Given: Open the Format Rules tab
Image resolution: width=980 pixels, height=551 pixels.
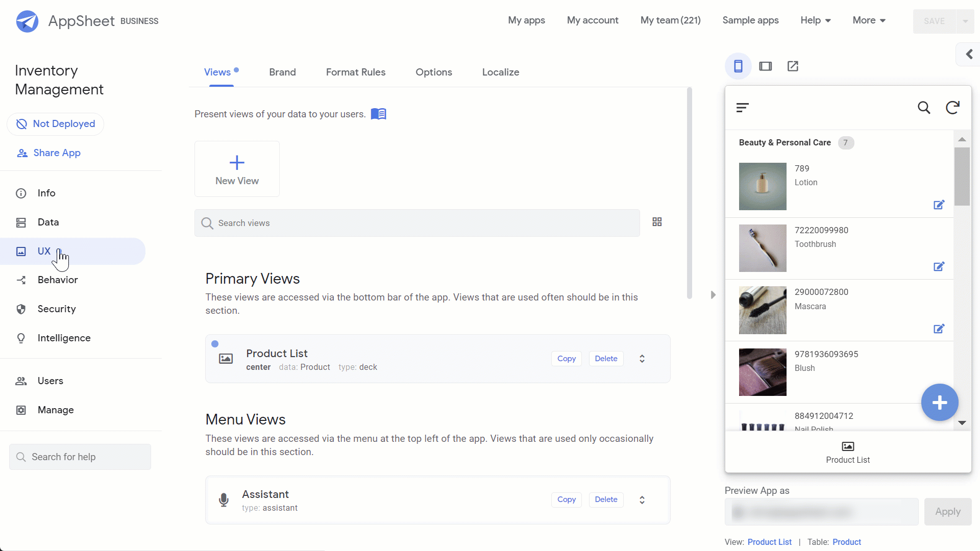Looking at the screenshot, I should (x=355, y=72).
